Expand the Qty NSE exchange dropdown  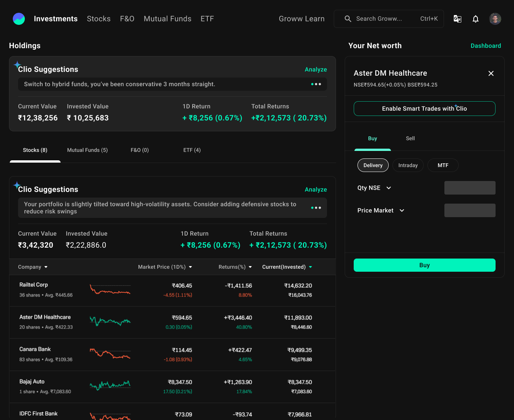(389, 188)
